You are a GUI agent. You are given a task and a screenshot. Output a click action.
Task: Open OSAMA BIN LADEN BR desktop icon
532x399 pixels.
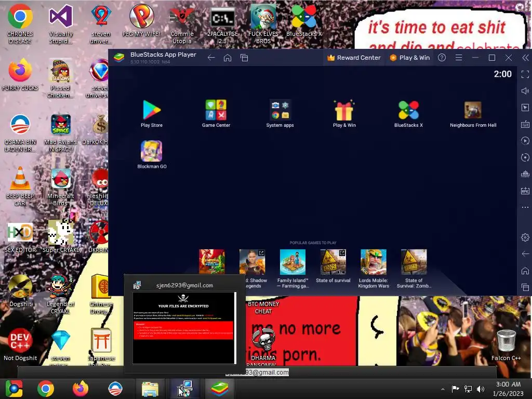(20, 133)
